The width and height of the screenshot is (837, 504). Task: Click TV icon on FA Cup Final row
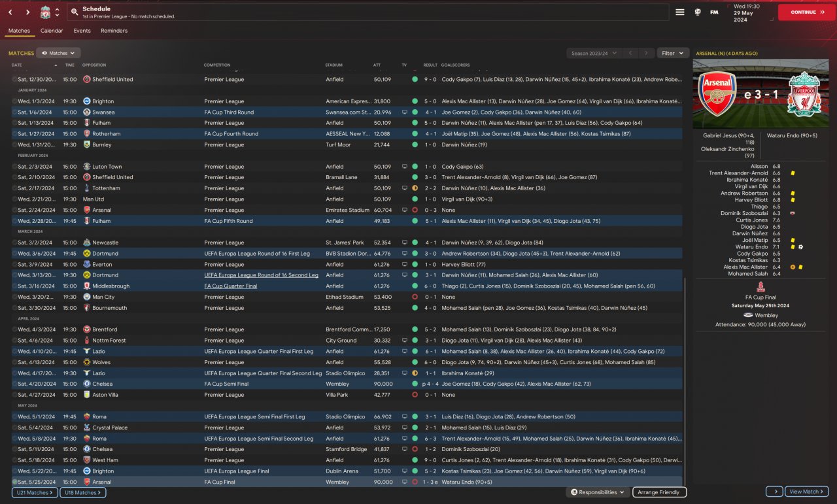pyautogui.click(x=404, y=482)
